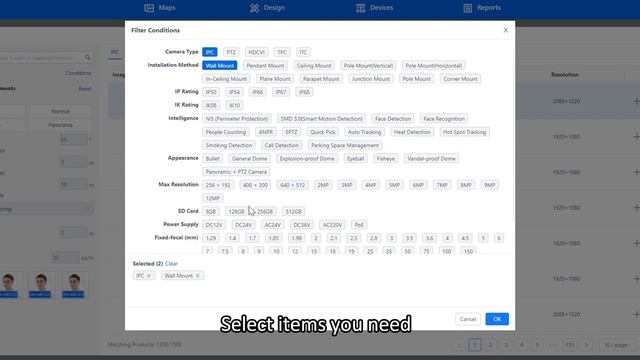Enable Face Recognition intelligence filter
The width and height of the screenshot is (640, 360).
click(x=444, y=119)
